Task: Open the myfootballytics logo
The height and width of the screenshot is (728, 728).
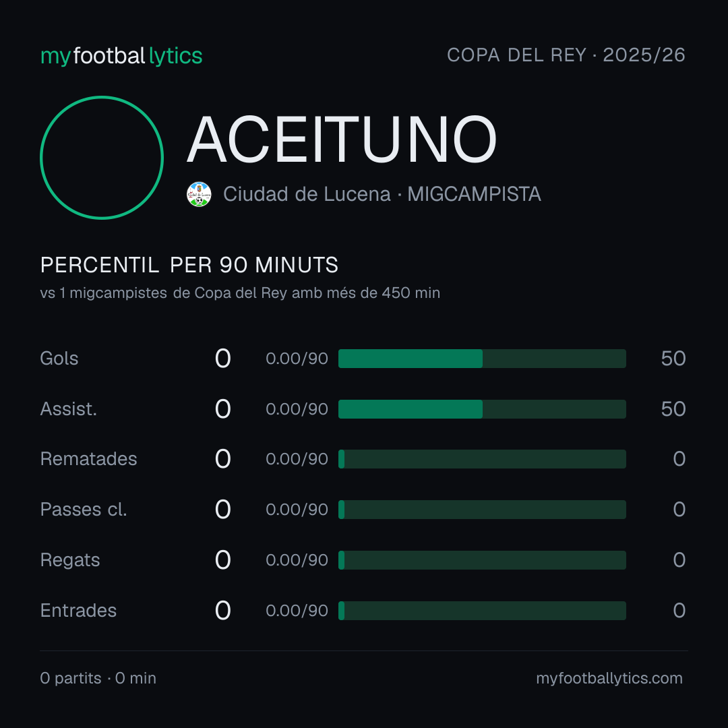Action: tap(121, 56)
